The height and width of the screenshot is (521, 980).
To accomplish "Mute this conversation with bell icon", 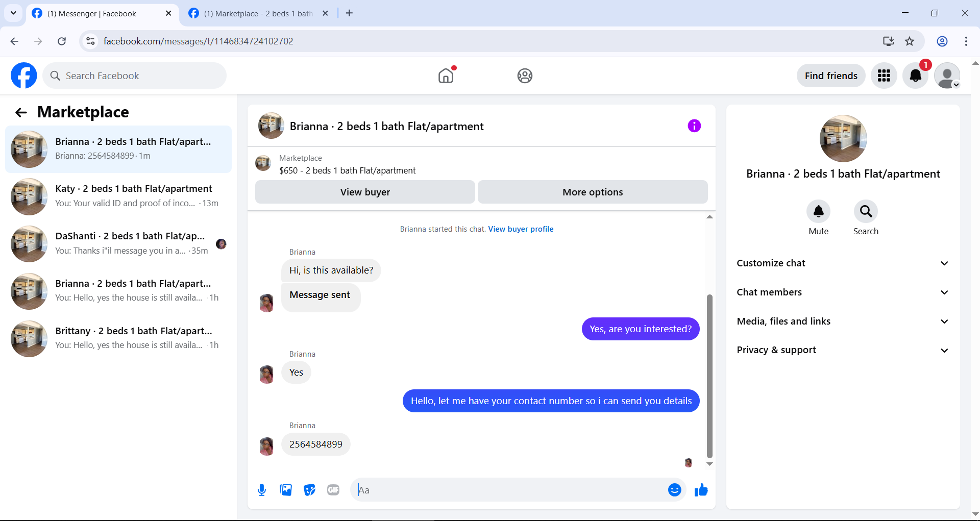I will (819, 211).
